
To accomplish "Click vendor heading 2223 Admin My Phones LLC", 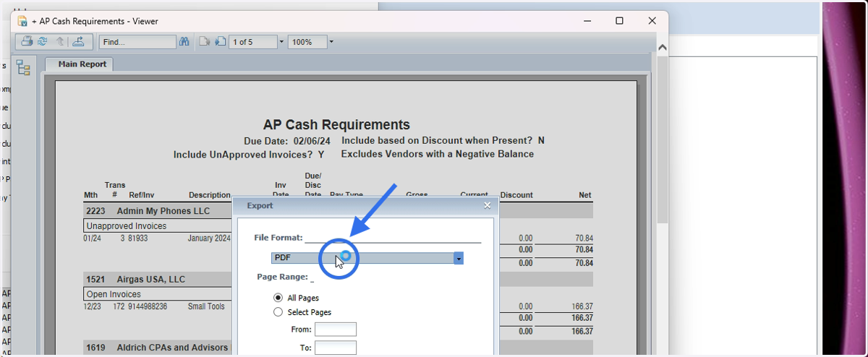I will point(148,211).
